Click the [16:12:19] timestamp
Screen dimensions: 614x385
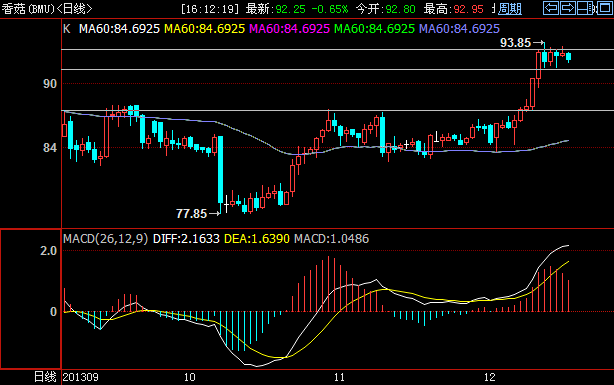(210, 9)
